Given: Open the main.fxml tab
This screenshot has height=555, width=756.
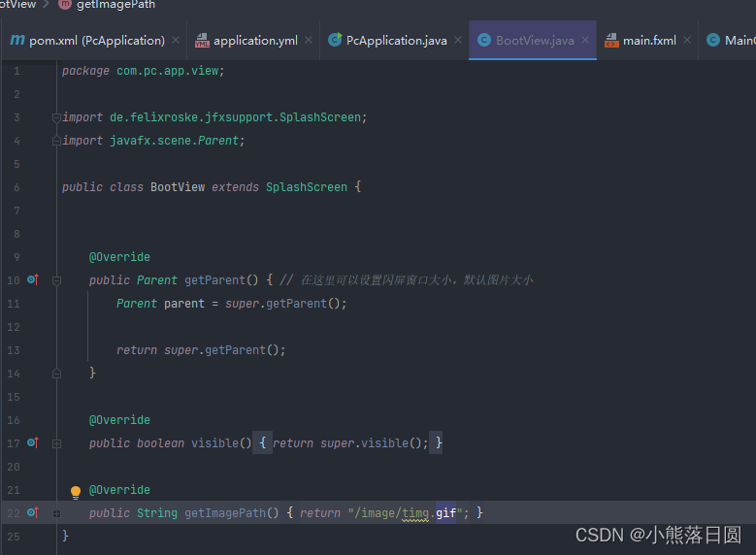Looking at the screenshot, I should point(648,41).
